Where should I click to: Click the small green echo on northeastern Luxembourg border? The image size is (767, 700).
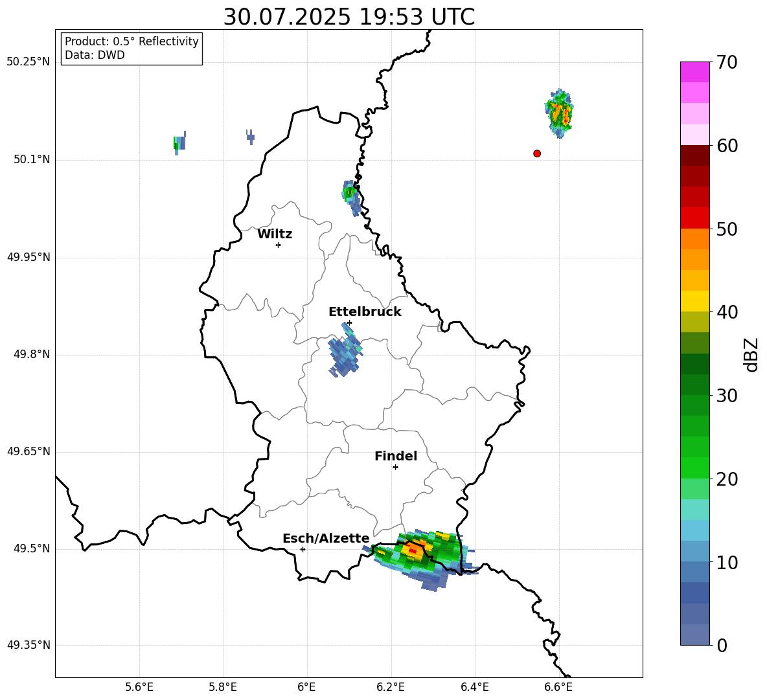350,198
